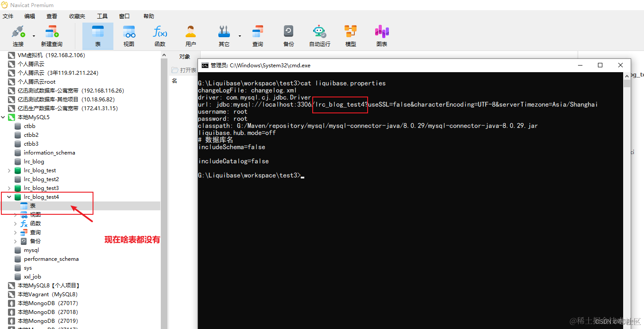Open the 函数 function toolbar icon
644x329 pixels.
click(x=160, y=35)
